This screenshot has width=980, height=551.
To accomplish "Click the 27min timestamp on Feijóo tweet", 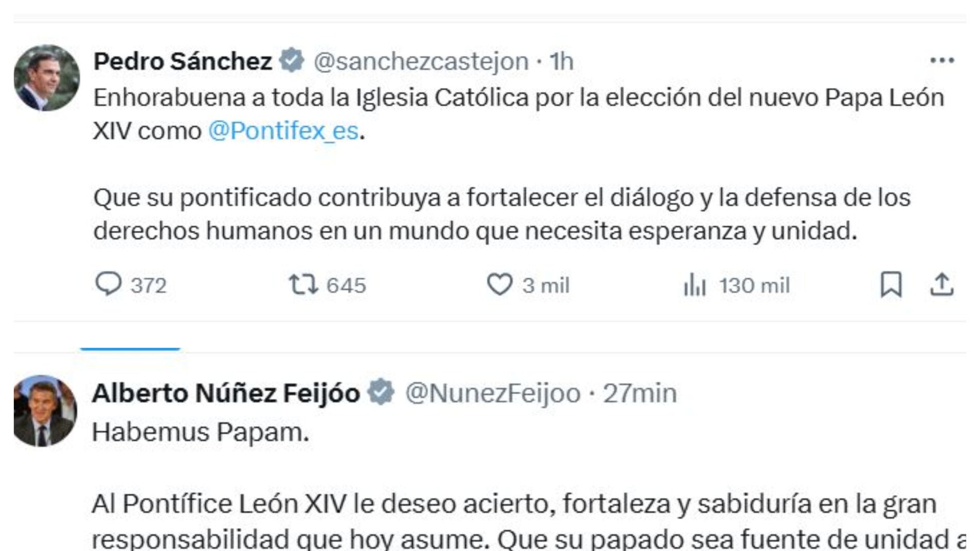I will pyautogui.click(x=640, y=393).
